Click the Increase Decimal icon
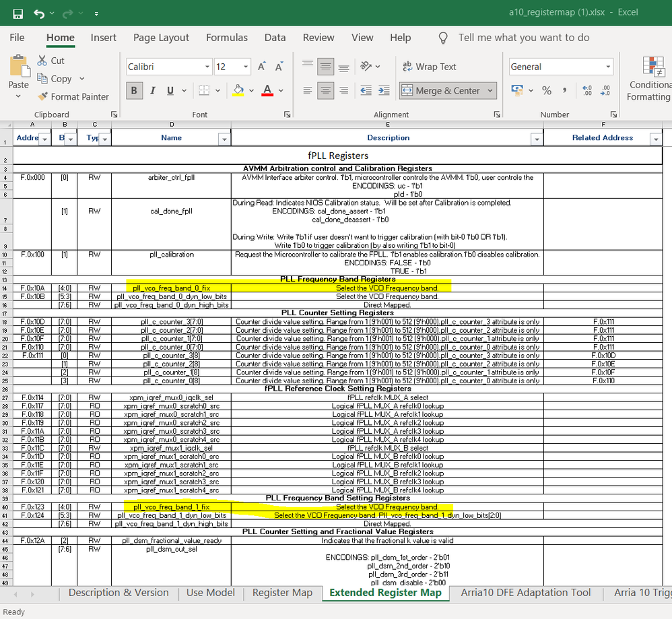 pyautogui.click(x=586, y=90)
